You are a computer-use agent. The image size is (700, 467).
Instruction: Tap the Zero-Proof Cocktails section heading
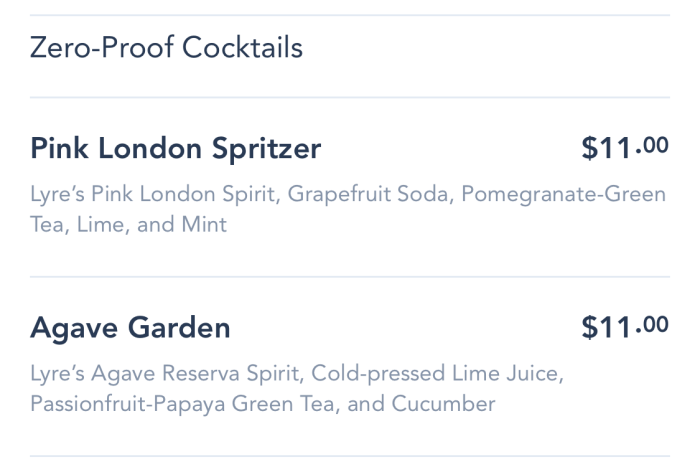pyautogui.click(x=166, y=48)
